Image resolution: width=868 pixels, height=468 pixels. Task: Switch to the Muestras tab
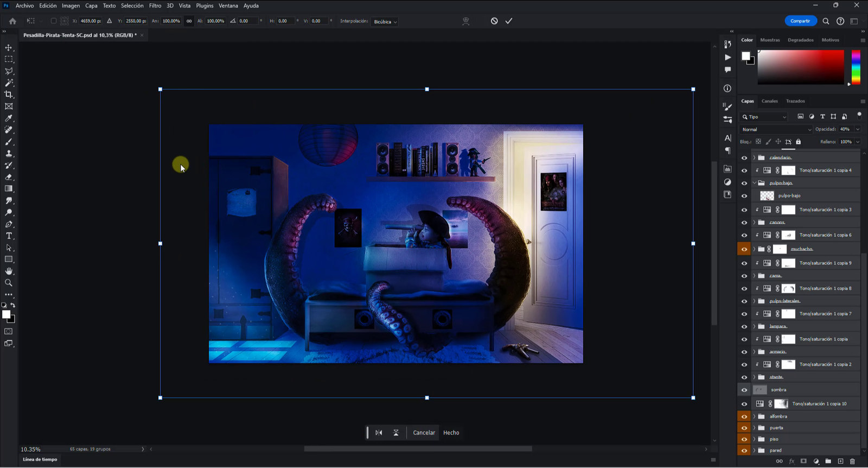point(770,40)
